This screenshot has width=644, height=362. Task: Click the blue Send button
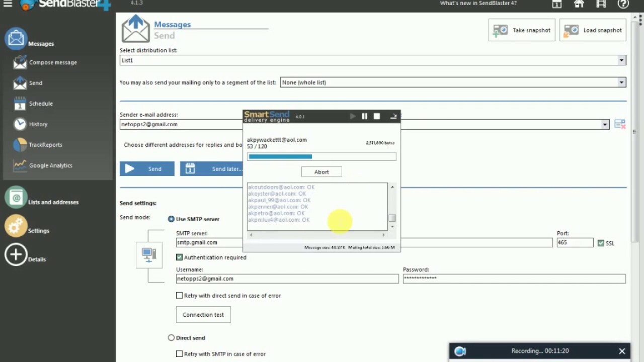tap(147, 169)
